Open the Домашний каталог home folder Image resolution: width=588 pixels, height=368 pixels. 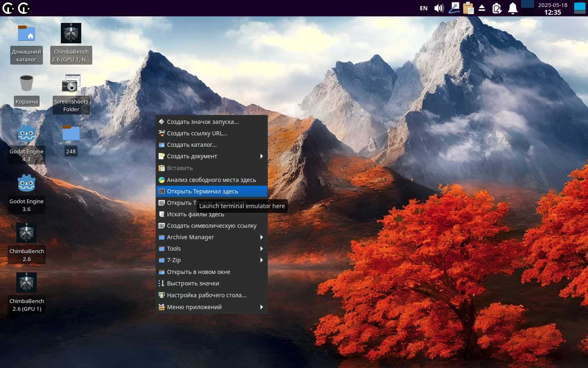pos(27,34)
